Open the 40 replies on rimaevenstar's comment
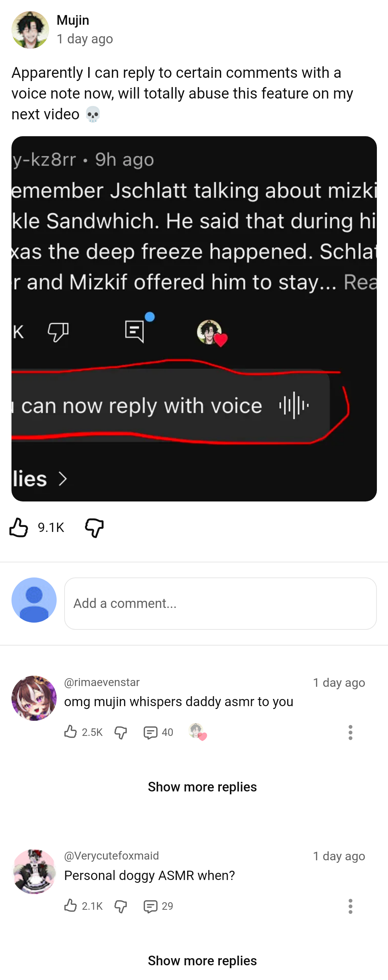The width and height of the screenshot is (388, 980). (x=158, y=732)
